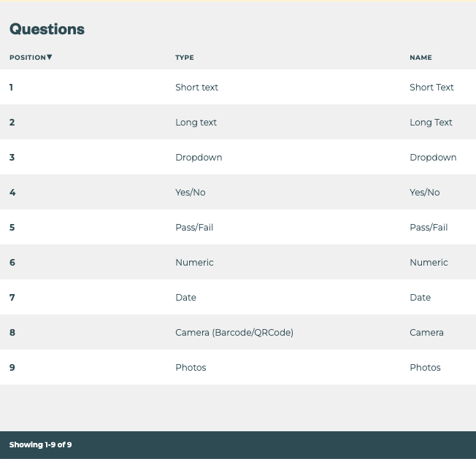The height and width of the screenshot is (459, 476).
Task: Open the Camera (Barcode/QRCode) question
Action: [x=234, y=333]
